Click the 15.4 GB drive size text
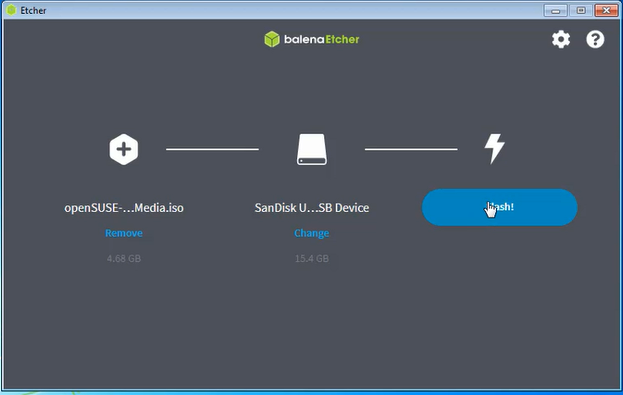 (312, 258)
